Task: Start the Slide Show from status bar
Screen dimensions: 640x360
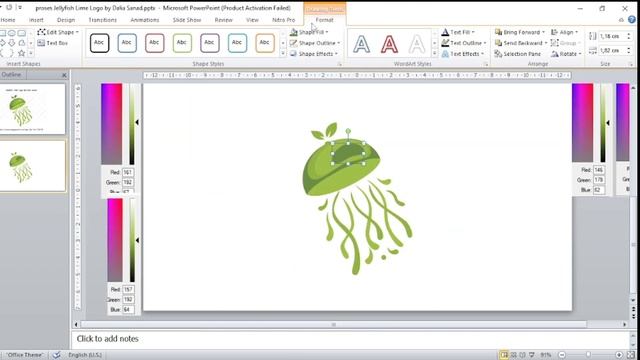Action: click(x=531, y=355)
